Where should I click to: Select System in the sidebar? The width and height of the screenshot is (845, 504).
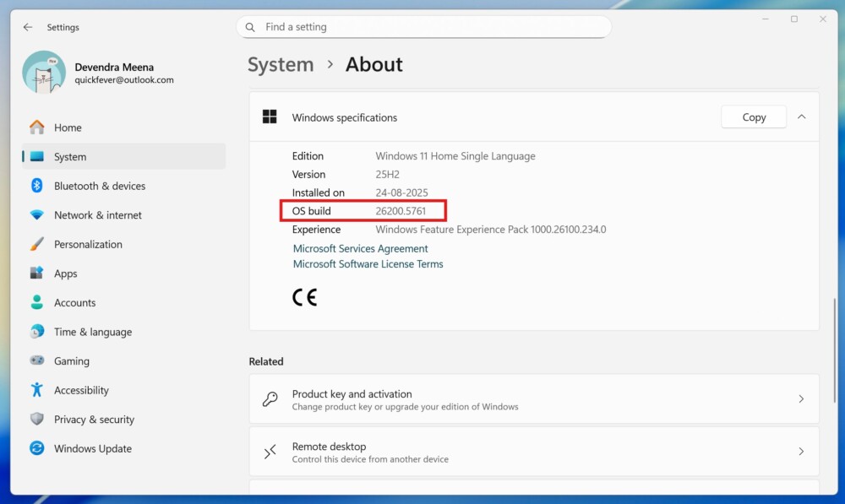(124, 157)
